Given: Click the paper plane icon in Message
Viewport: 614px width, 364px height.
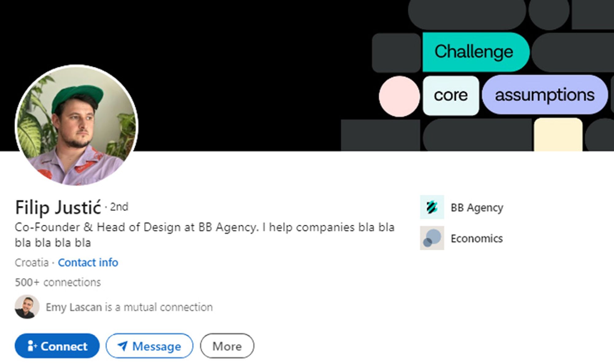Looking at the screenshot, I should [x=123, y=346].
